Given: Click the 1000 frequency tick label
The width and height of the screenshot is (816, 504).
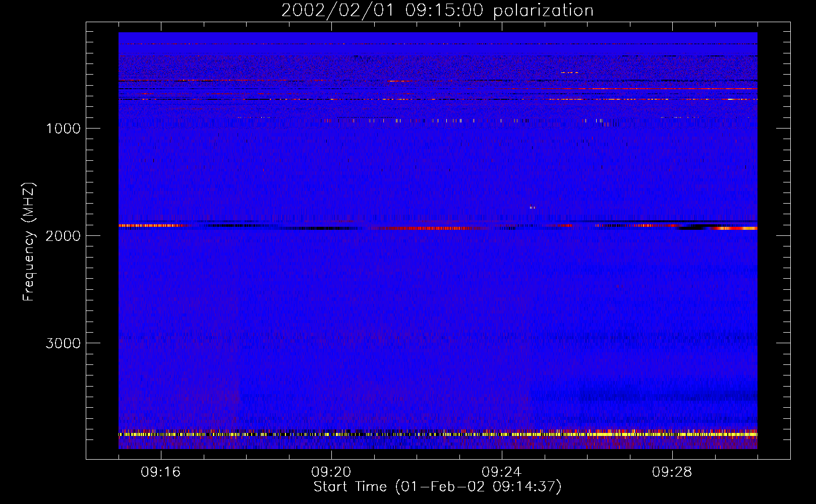Looking at the screenshot, I should (63, 129).
